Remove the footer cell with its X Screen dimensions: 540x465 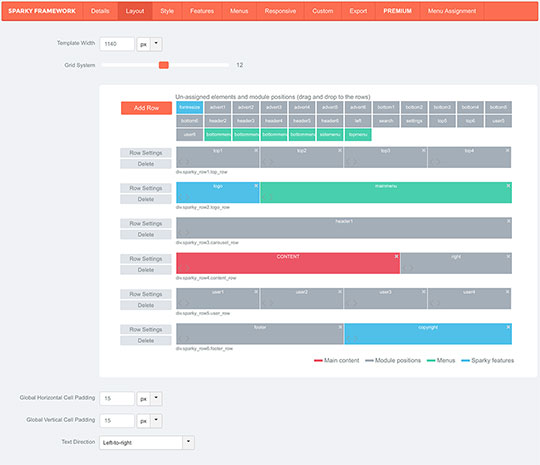point(340,327)
